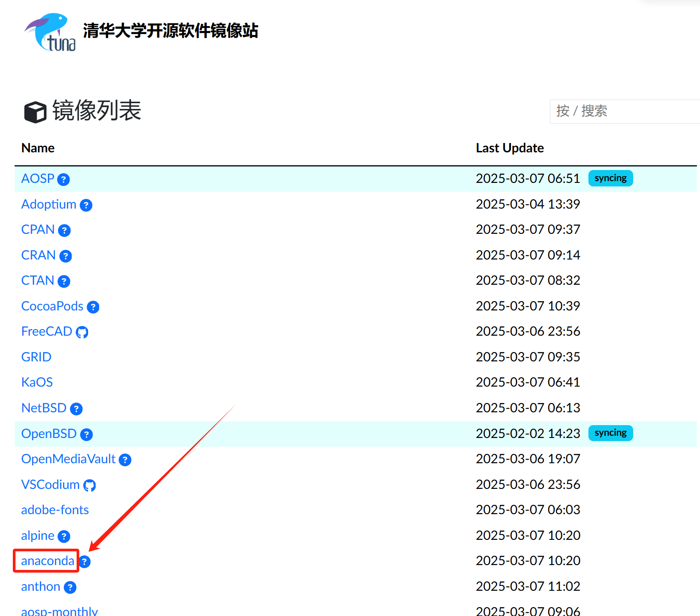This screenshot has height=616, width=700.
Task: Open the anthon mirror link
Action: pos(41,586)
